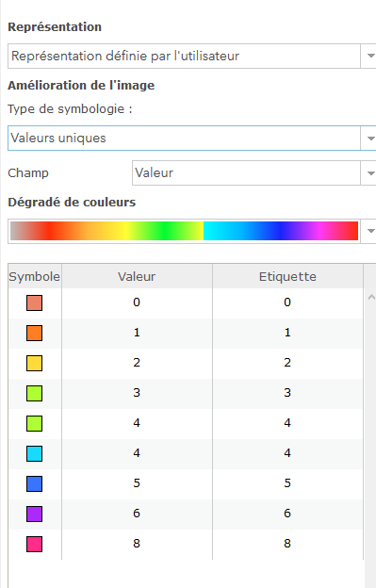Click the Etiquette cell showing 1
This screenshot has height=588, width=376.
click(x=287, y=333)
